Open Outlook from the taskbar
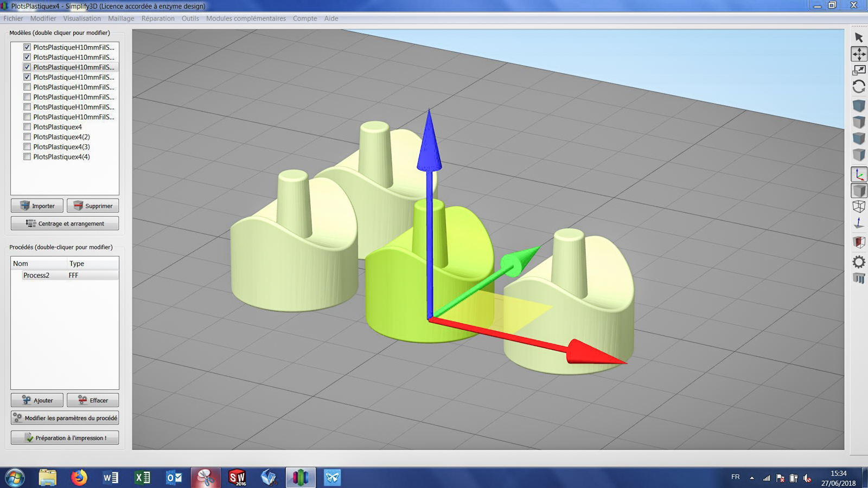Screen dimensions: 868x488 [174, 478]
